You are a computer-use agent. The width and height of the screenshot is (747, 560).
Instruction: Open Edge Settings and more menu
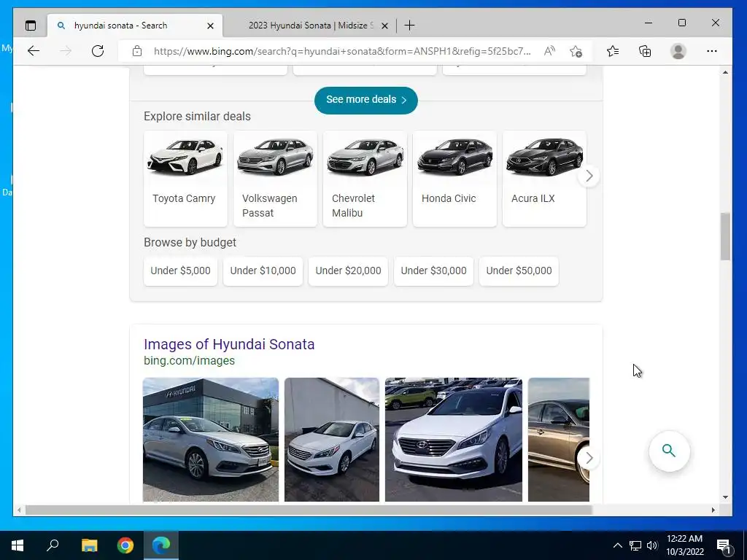[712, 51]
